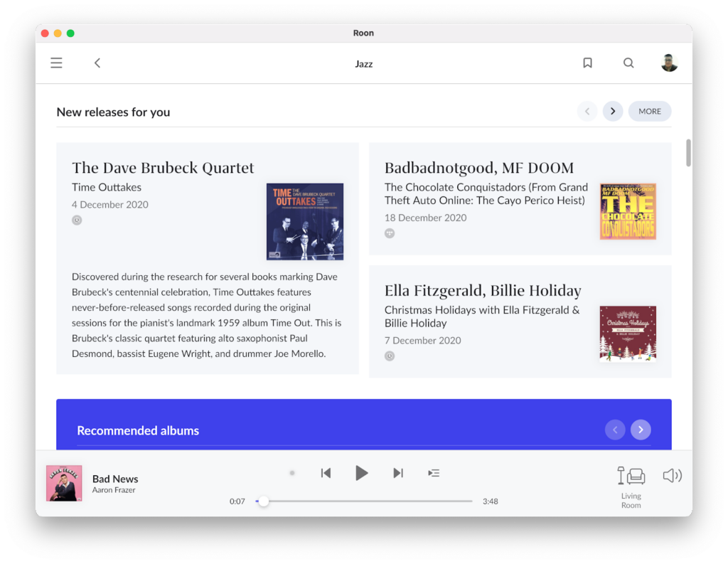Show previous new releases page
The width and height of the screenshot is (728, 564).
(x=587, y=111)
